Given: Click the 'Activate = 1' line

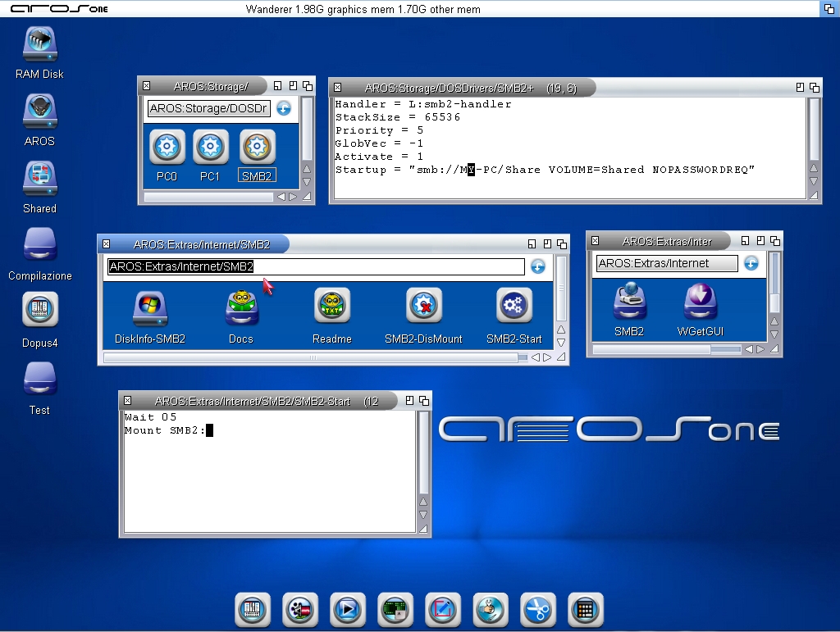Looking at the screenshot, I should click(379, 157).
